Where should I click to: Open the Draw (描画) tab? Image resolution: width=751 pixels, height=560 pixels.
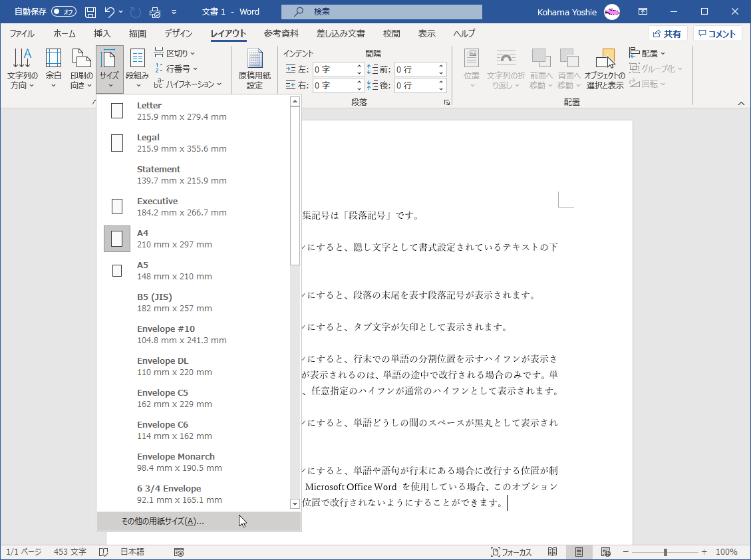point(138,33)
